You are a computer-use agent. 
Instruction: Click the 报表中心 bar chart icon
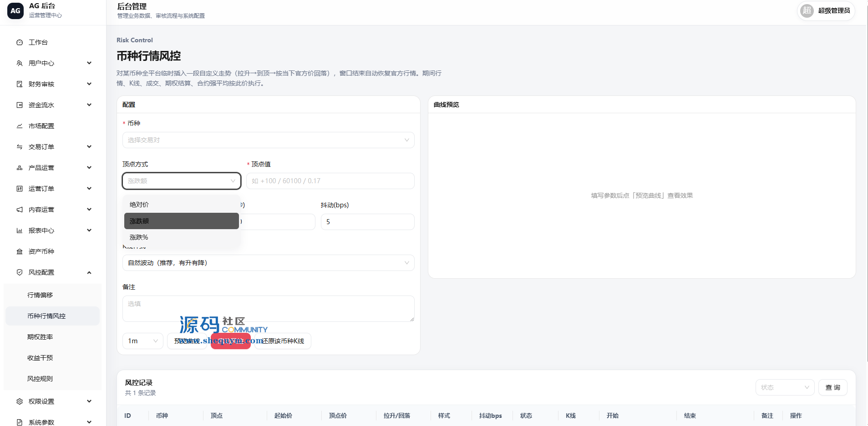pyautogui.click(x=20, y=231)
